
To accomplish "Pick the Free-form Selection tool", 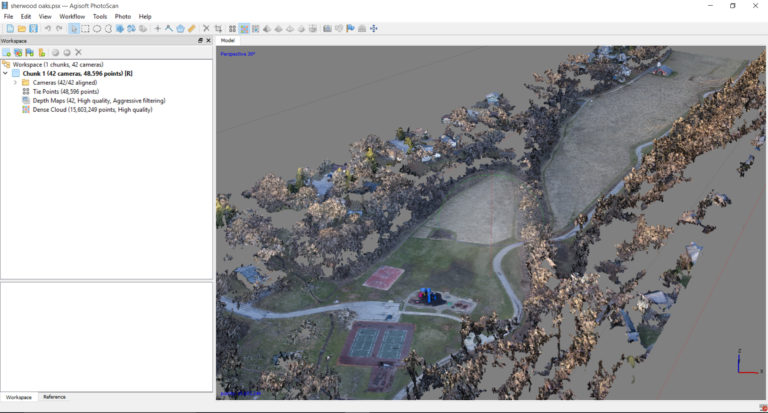I will (108, 28).
